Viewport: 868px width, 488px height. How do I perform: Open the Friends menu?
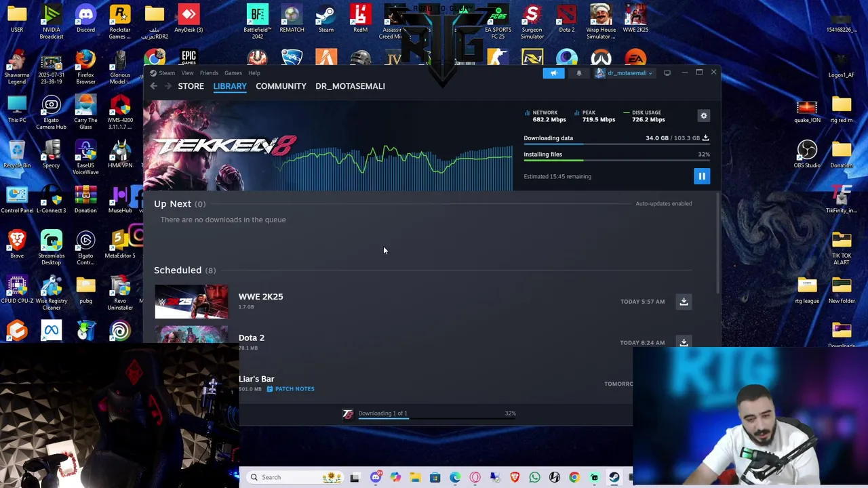pyautogui.click(x=209, y=73)
